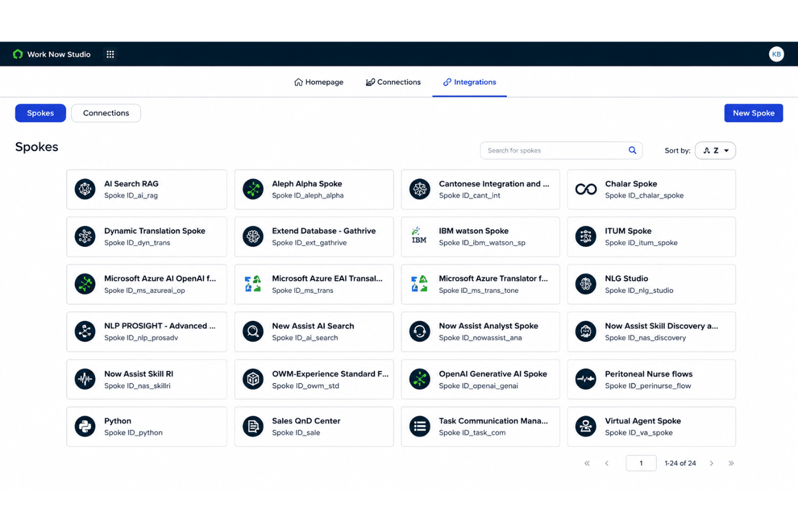Click the OpenAI Generative AI Spoke icon

(419, 379)
